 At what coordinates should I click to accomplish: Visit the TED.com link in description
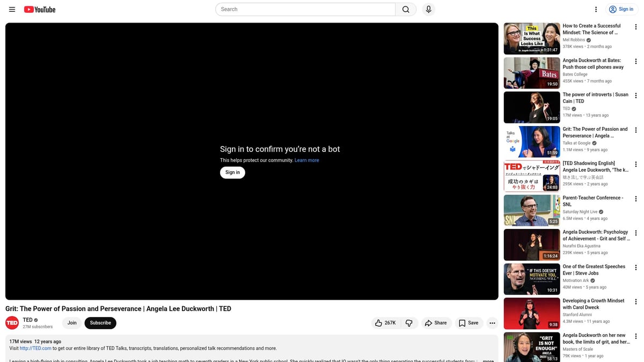pyautogui.click(x=35, y=348)
